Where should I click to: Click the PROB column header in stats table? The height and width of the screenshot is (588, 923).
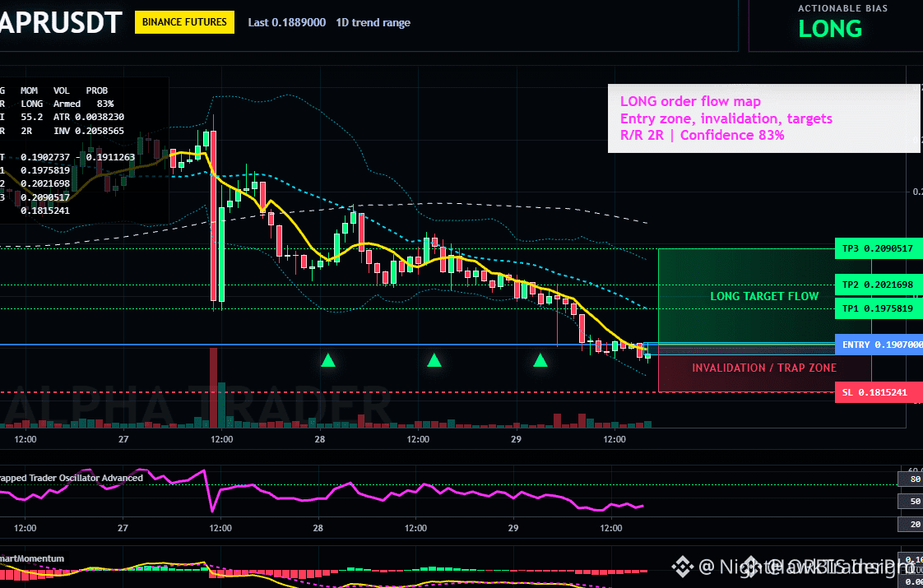(96, 90)
